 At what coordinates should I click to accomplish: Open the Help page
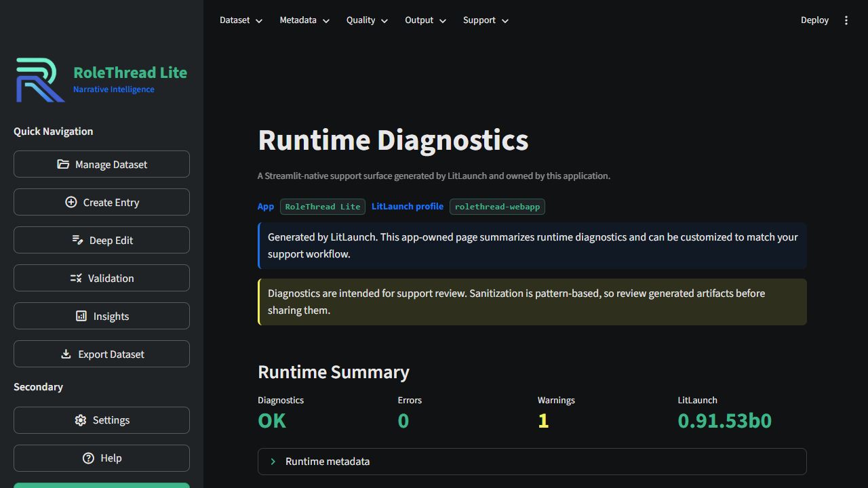coord(102,458)
